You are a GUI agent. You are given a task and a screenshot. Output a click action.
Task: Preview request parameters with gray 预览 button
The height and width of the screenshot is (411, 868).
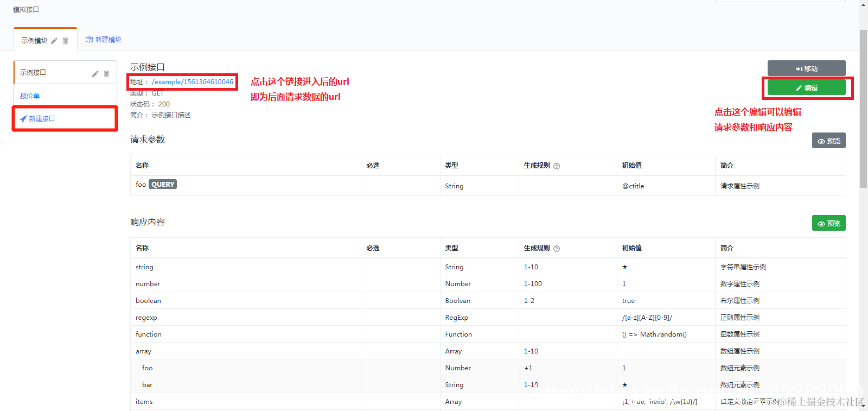pyautogui.click(x=829, y=141)
